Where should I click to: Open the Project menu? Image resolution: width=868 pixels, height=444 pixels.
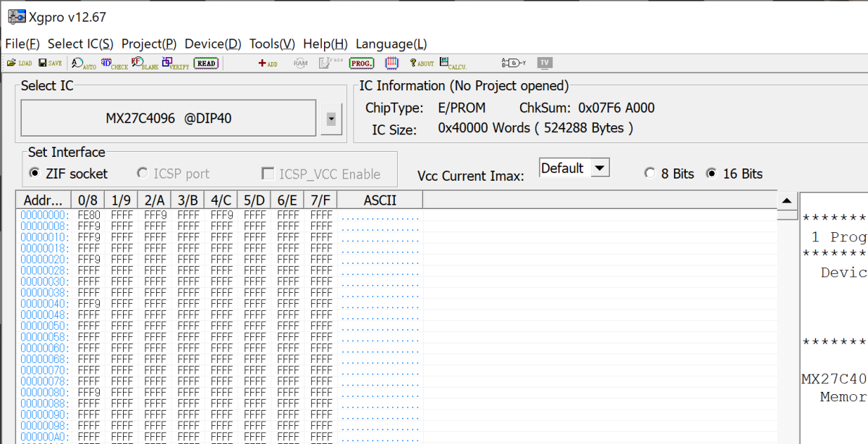pos(149,43)
